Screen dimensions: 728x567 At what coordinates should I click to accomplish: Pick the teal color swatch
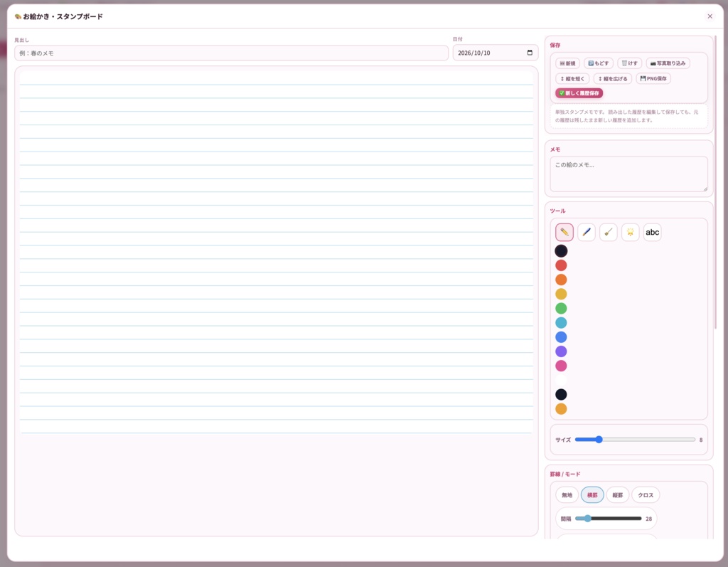(561, 323)
